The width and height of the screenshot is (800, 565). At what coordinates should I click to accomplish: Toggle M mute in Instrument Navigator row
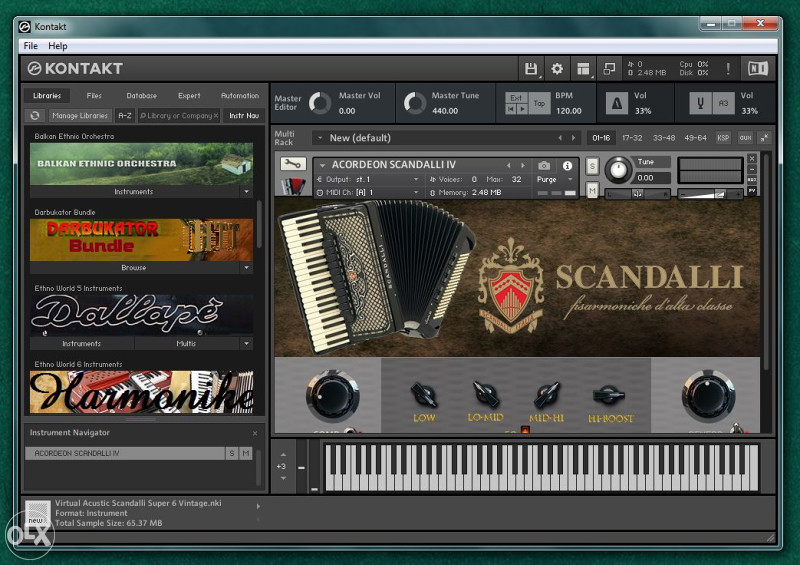tap(246, 453)
